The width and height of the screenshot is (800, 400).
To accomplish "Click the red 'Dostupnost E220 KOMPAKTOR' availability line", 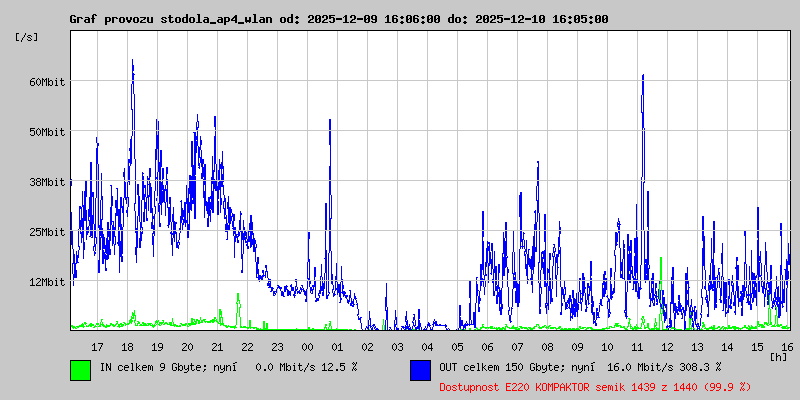I will 595,387.
